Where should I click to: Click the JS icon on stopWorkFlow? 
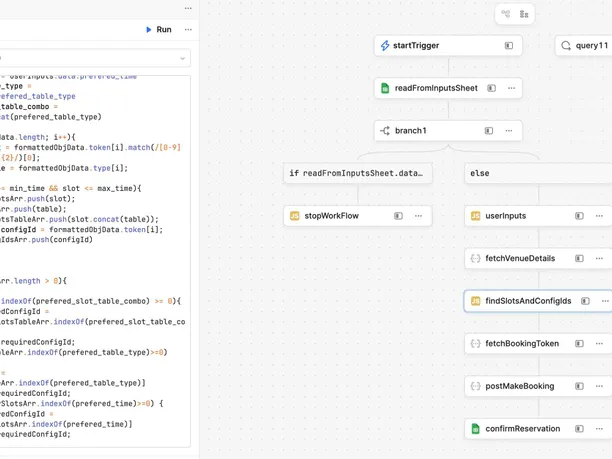coord(295,216)
